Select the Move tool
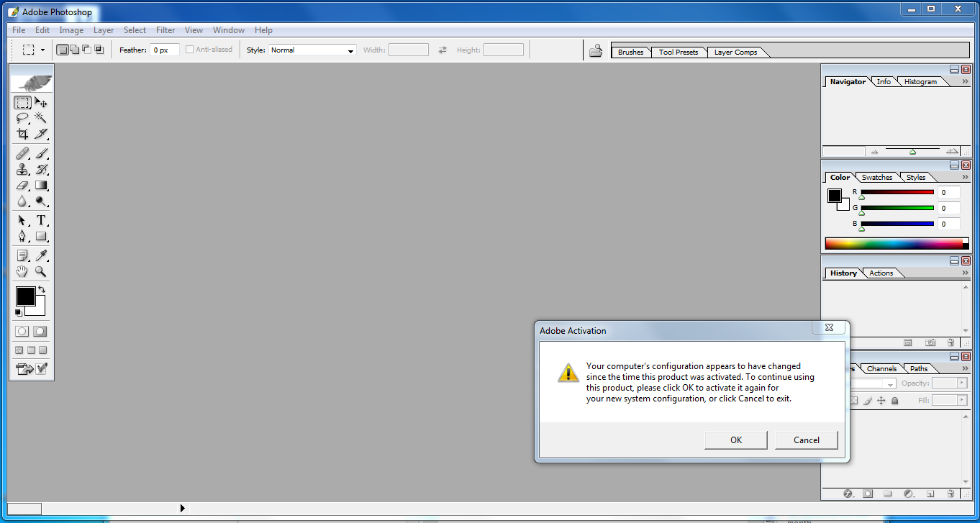 (x=41, y=102)
